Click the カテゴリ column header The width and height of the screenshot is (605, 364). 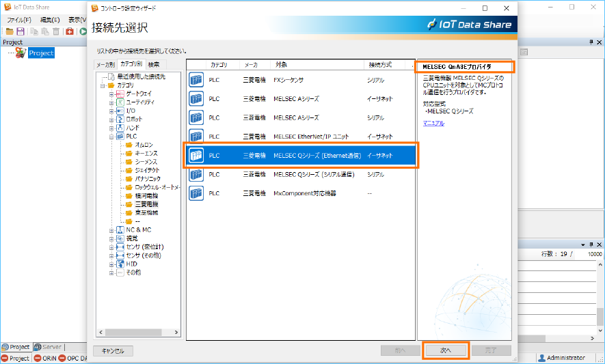pyautogui.click(x=222, y=65)
